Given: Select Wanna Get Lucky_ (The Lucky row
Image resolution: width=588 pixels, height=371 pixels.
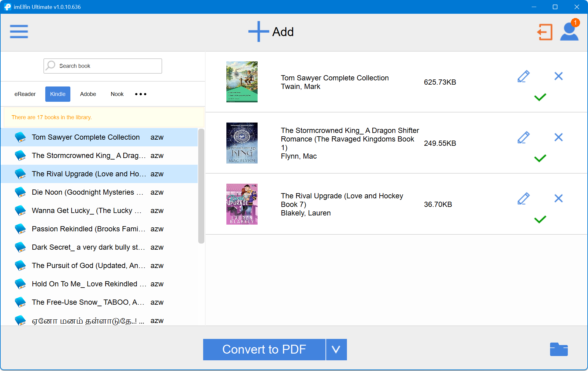Looking at the screenshot, I should click(x=99, y=211).
